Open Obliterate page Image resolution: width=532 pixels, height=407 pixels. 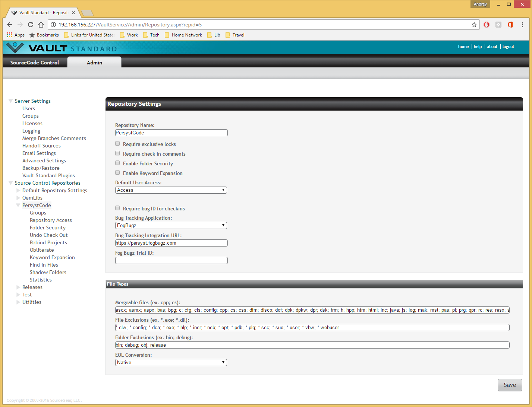point(42,250)
